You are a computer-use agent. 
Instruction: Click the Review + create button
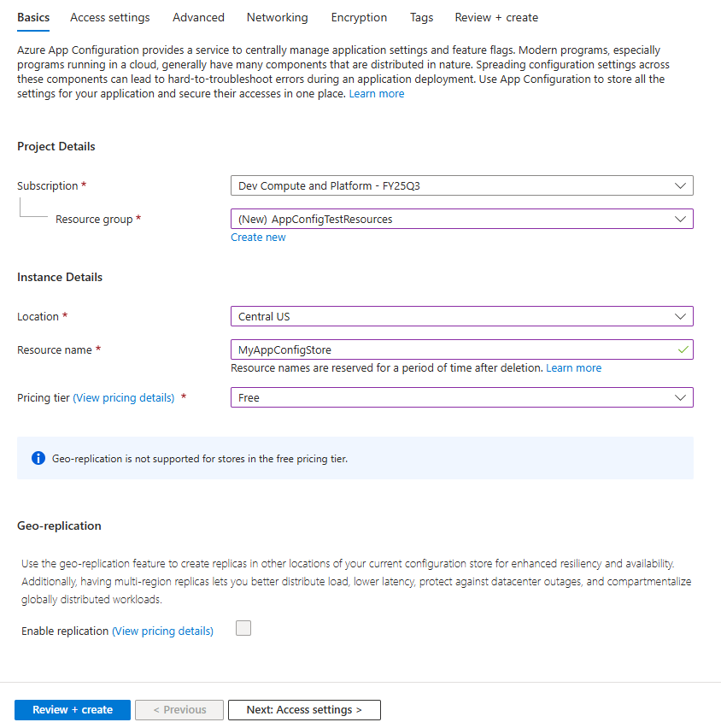coord(72,709)
